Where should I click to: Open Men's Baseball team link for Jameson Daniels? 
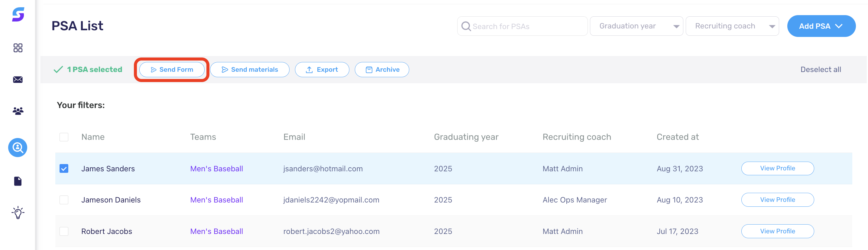tap(216, 200)
